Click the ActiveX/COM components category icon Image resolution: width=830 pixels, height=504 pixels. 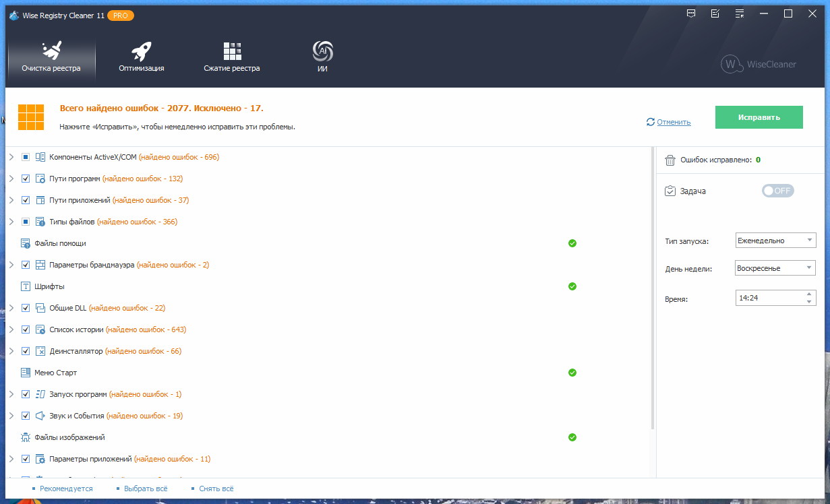tap(40, 157)
